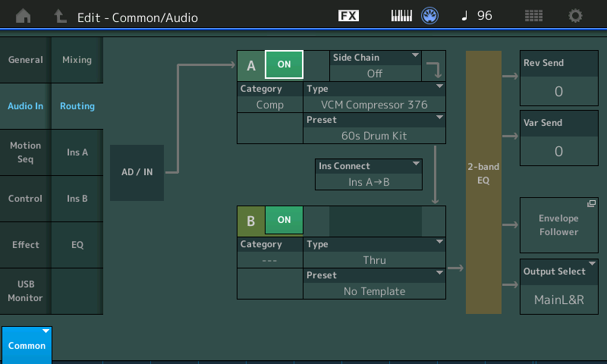Open the grid Live Set icon
Image resolution: width=607 pixels, height=364 pixels.
(533, 16)
